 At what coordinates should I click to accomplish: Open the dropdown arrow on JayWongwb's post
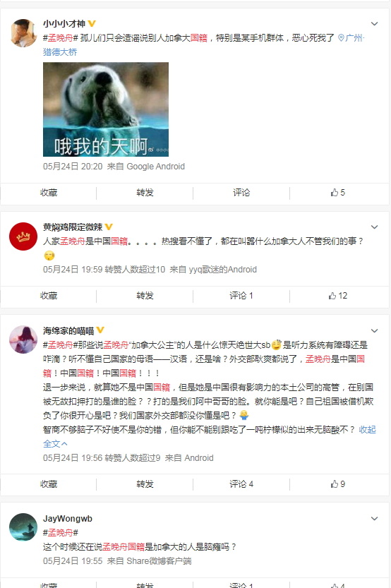coord(374,519)
